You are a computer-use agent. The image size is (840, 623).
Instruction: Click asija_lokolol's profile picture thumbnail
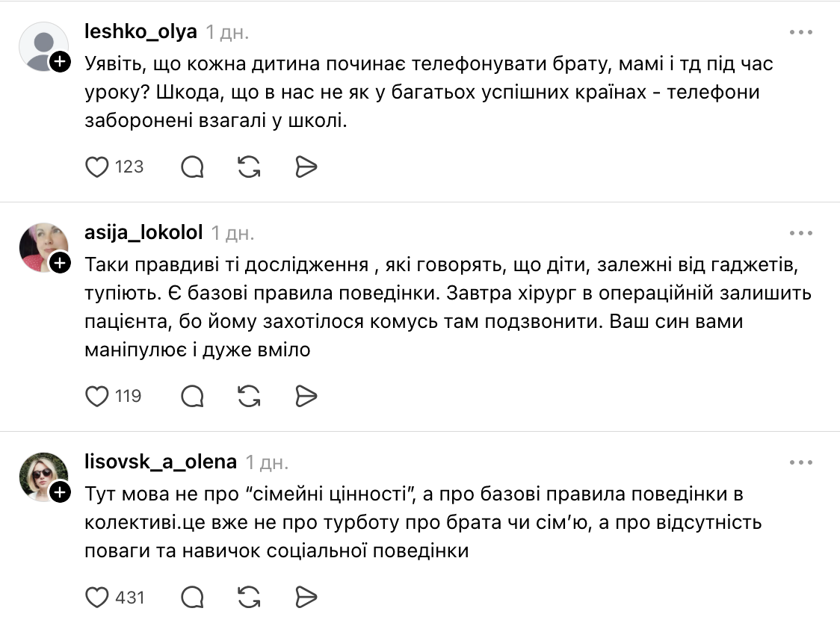tap(44, 247)
